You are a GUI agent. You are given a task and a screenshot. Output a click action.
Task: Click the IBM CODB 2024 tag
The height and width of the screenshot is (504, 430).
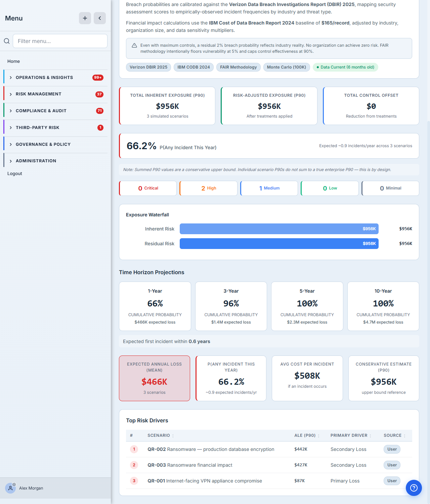193,67
